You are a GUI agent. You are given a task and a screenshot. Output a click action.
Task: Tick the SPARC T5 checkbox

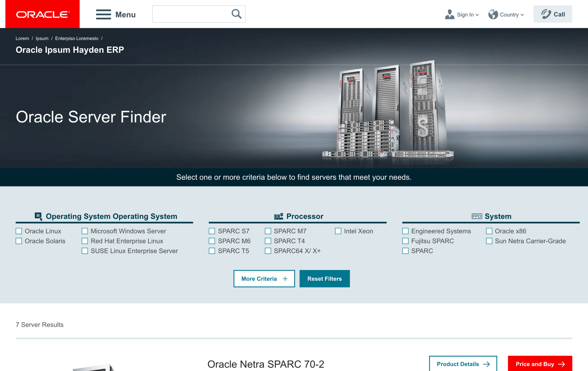click(x=212, y=251)
